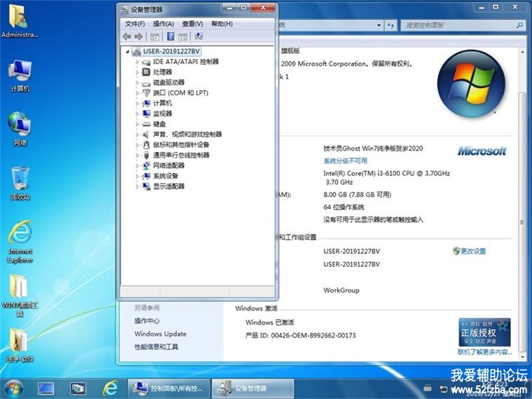
Task: Select the 键盘 keyboard icon
Action: click(x=146, y=124)
